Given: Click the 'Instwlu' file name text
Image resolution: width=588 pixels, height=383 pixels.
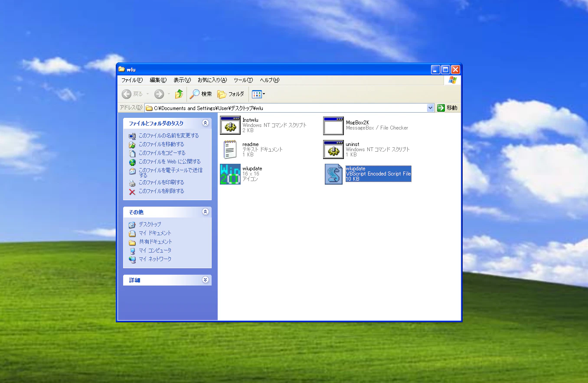Looking at the screenshot, I should (x=250, y=120).
